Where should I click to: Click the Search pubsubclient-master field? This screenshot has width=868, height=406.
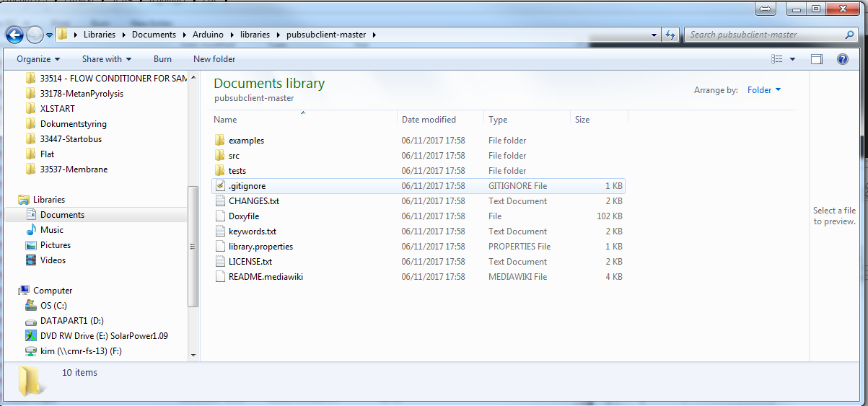tap(763, 35)
